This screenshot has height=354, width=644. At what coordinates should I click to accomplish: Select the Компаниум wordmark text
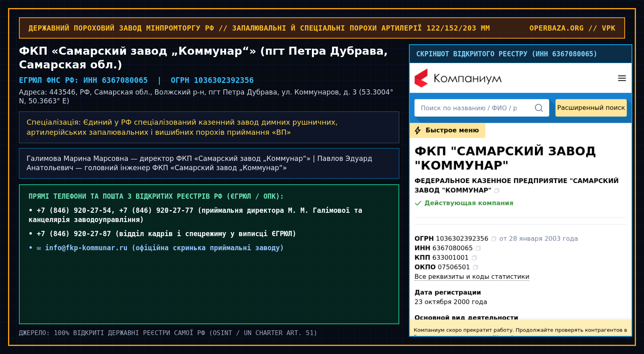coord(467,78)
